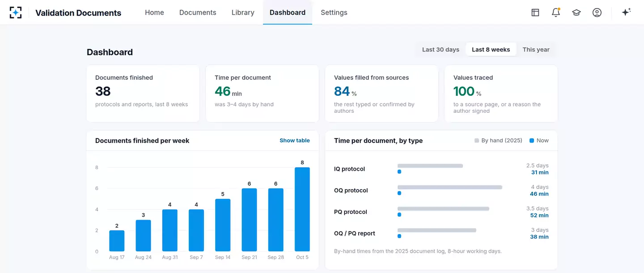Click the Sep 21 bar in chart

pos(249,220)
